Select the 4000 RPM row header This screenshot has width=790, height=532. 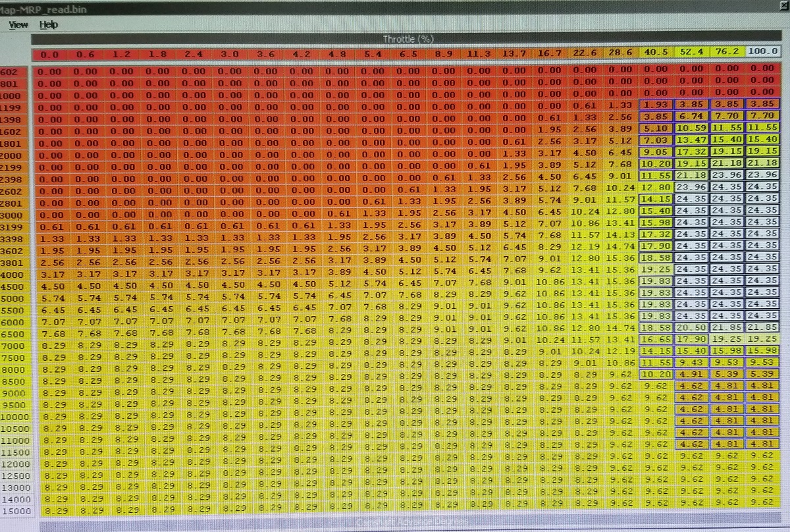click(15, 275)
